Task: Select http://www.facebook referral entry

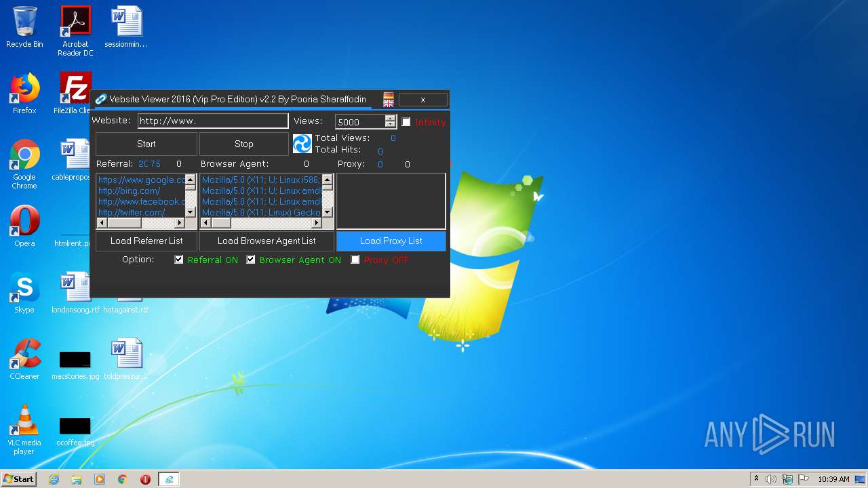Action: coord(142,202)
